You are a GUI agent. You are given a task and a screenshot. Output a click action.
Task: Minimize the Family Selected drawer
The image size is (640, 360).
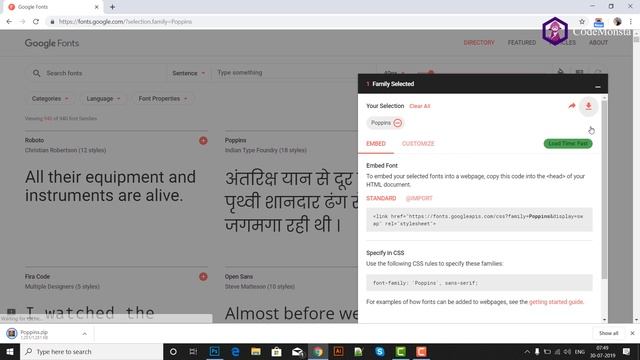click(598, 86)
